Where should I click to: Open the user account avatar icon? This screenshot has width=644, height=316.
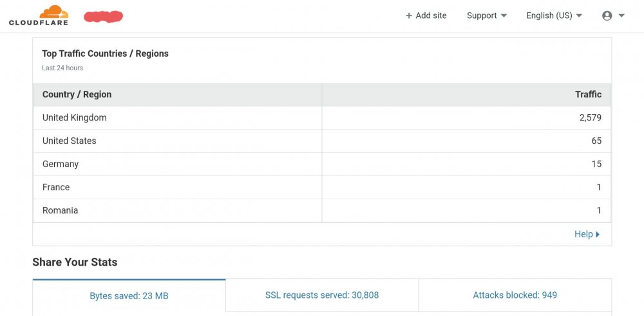pos(607,15)
